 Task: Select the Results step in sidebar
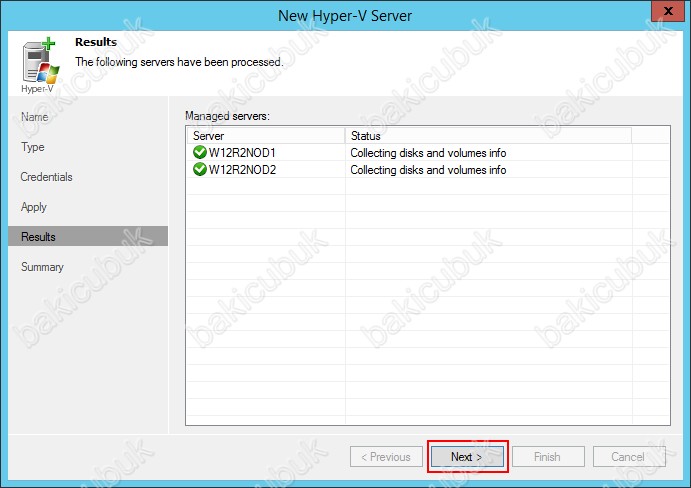(88, 237)
